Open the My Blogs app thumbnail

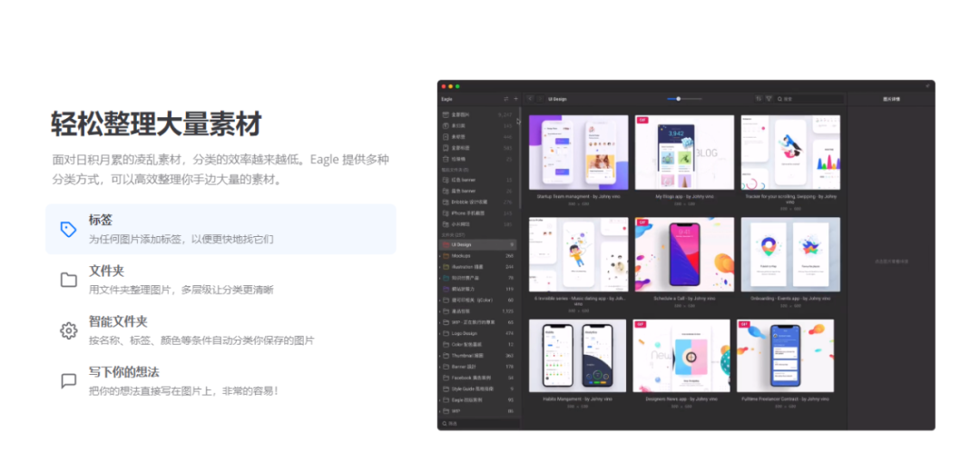point(684,153)
